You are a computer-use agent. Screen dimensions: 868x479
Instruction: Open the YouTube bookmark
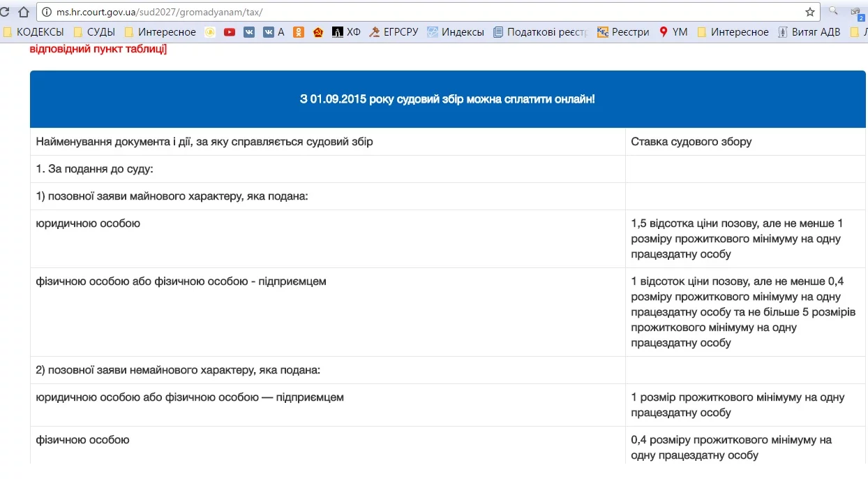point(230,32)
